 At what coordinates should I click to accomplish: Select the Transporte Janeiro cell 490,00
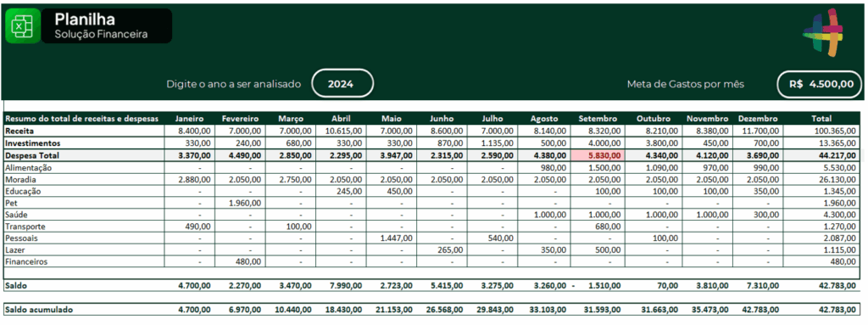click(189, 227)
